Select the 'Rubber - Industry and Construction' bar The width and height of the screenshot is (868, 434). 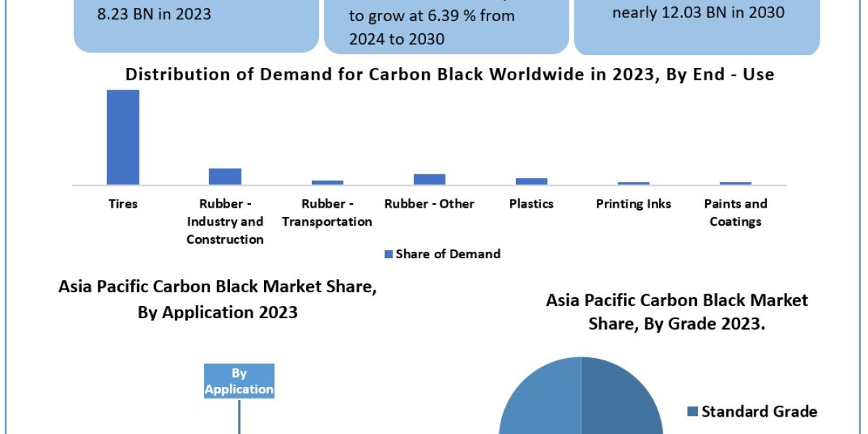225,176
